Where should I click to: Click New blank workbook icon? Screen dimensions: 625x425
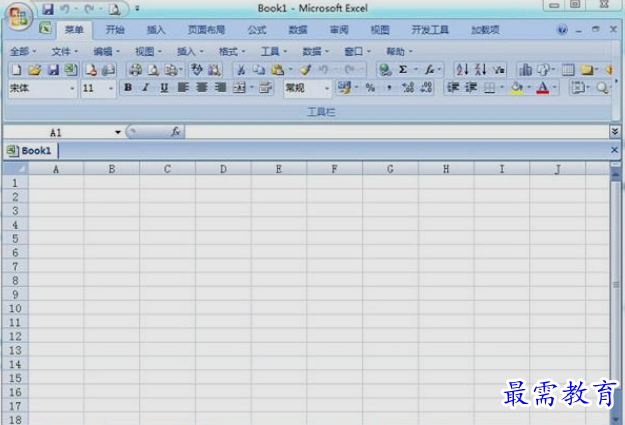click(16, 70)
